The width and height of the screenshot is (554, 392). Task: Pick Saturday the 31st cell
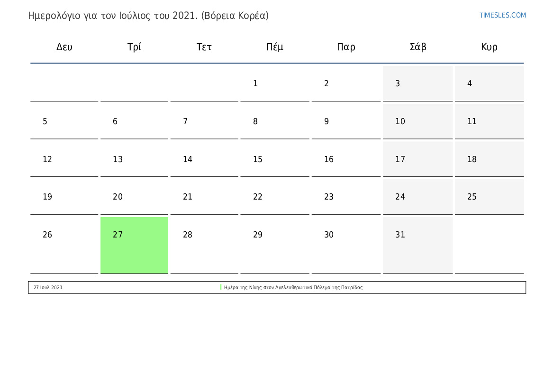point(418,245)
